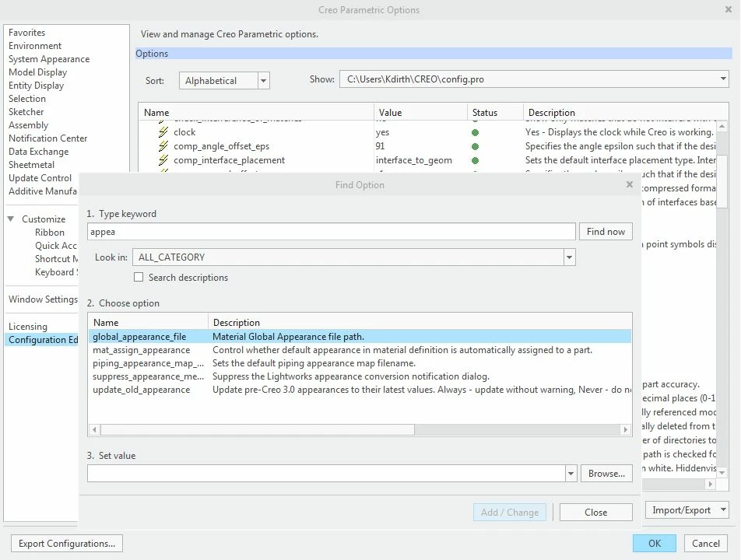Click Cancel in Creo Parametric Options
The image size is (741, 560).
[706, 544]
